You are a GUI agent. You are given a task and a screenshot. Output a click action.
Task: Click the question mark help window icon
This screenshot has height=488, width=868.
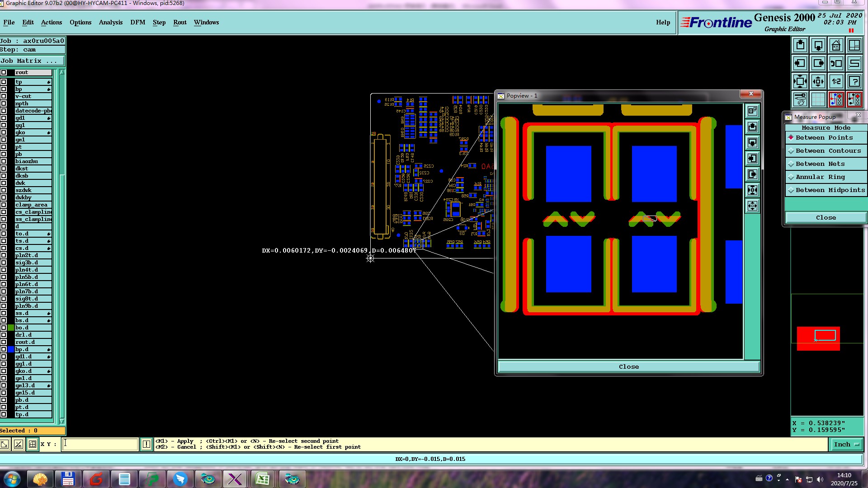(854, 82)
